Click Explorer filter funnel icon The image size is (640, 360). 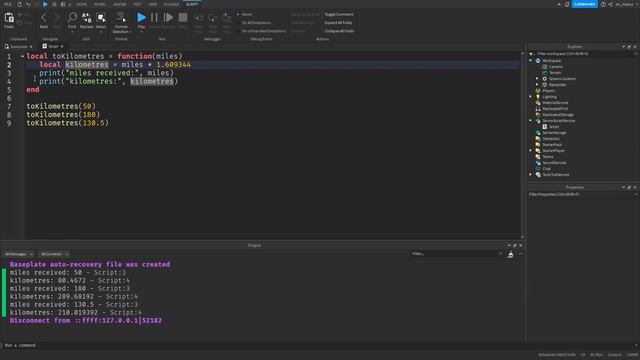point(532,54)
